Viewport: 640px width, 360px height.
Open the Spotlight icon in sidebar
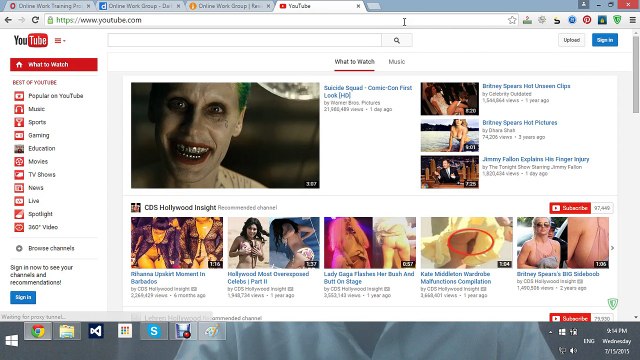click(19, 214)
